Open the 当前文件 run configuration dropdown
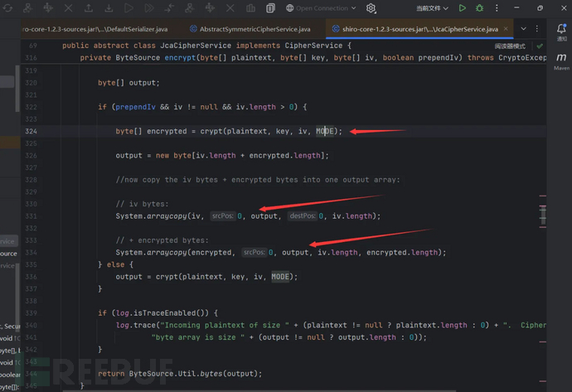The height and width of the screenshot is (392, 572). (x=432, y=8)
